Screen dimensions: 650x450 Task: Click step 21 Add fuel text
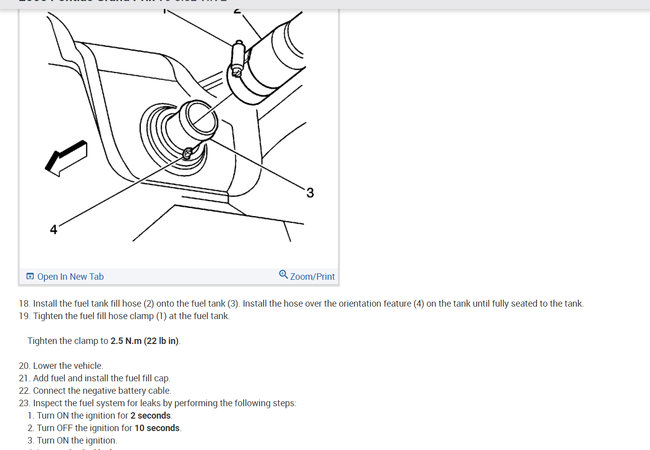94,378
